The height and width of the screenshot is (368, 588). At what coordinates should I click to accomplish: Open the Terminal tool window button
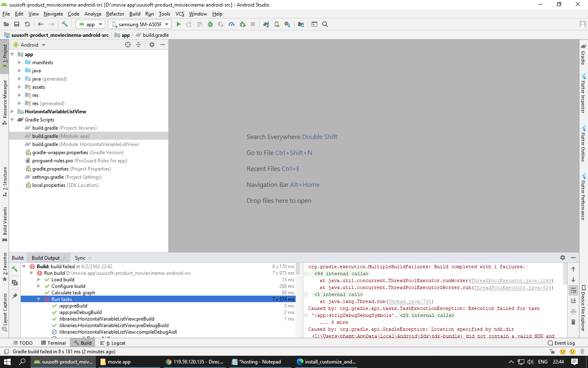(53, 343)
